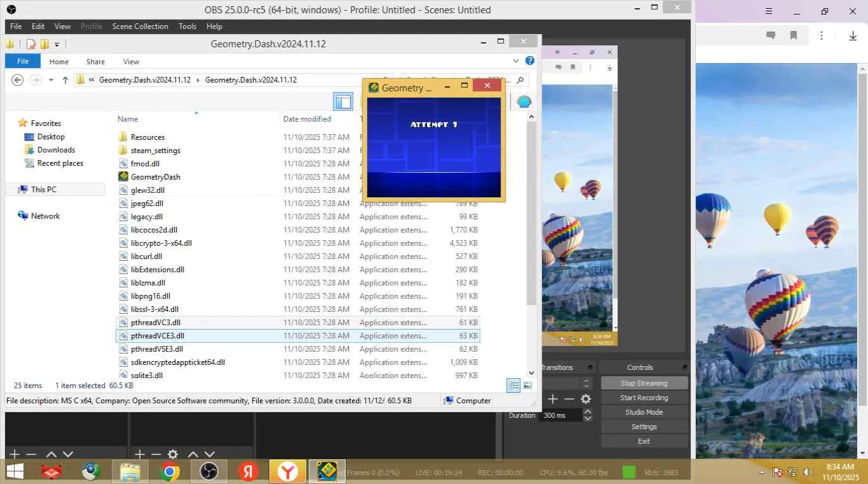Open the transition type dropdown in OBS Transitions
Image resolution: width=868 pixels, height=484 pixels.
click(586, 383)
